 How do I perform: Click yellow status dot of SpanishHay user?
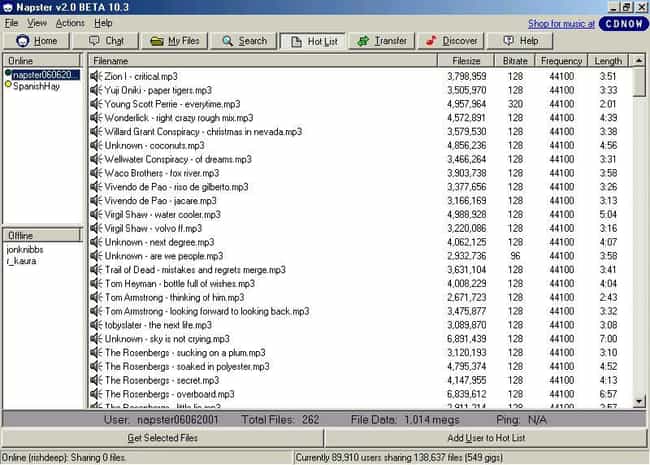(x=8, y=85)
